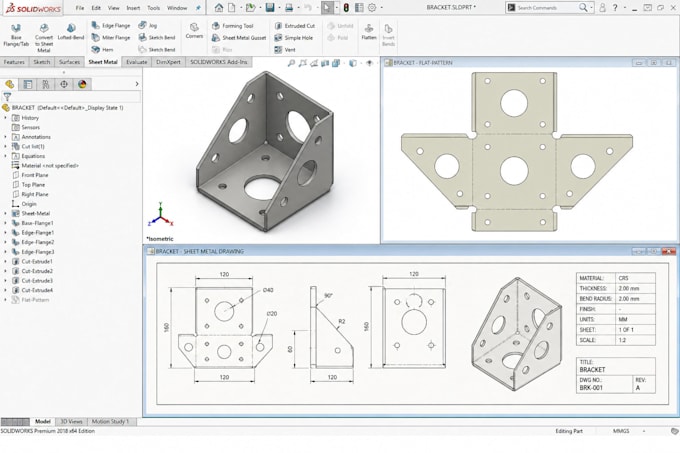Expand the Edge-Flange2 feature
Image resolution: width=680 pixels, height=453 pixels.
6,242
